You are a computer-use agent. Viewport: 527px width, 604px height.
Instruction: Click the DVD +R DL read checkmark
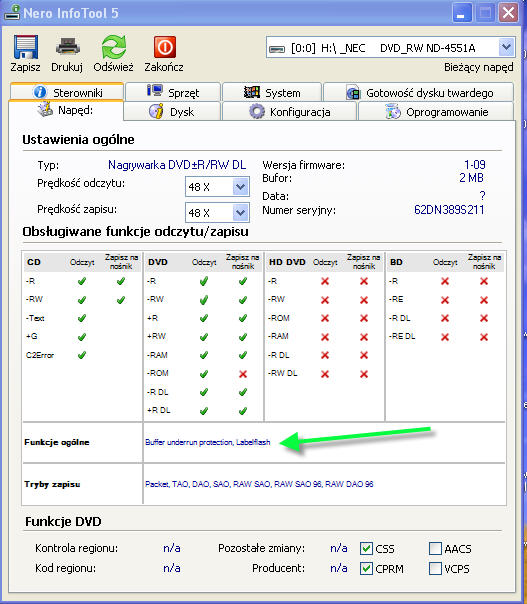[204, 411]
